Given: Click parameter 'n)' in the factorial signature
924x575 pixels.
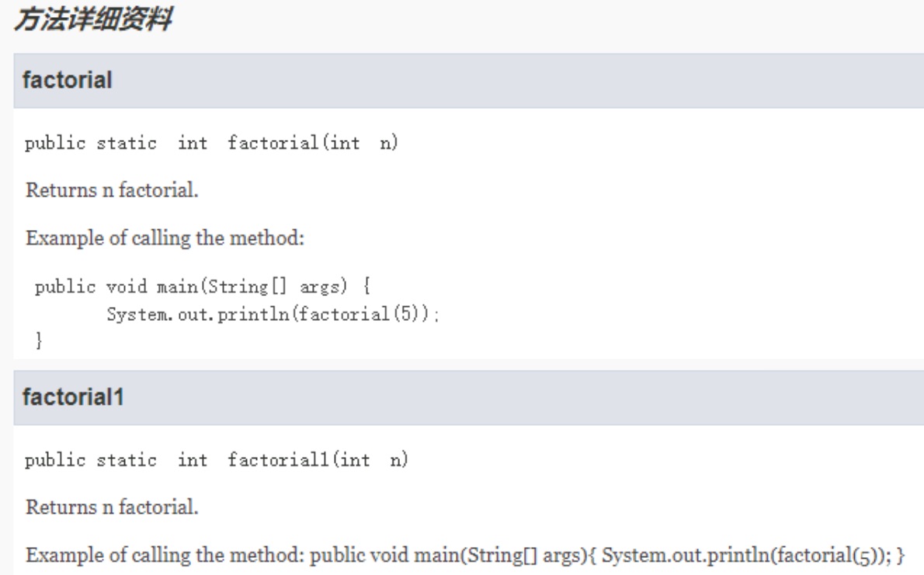Looking at the screenshot, I should tap(389, 143).
